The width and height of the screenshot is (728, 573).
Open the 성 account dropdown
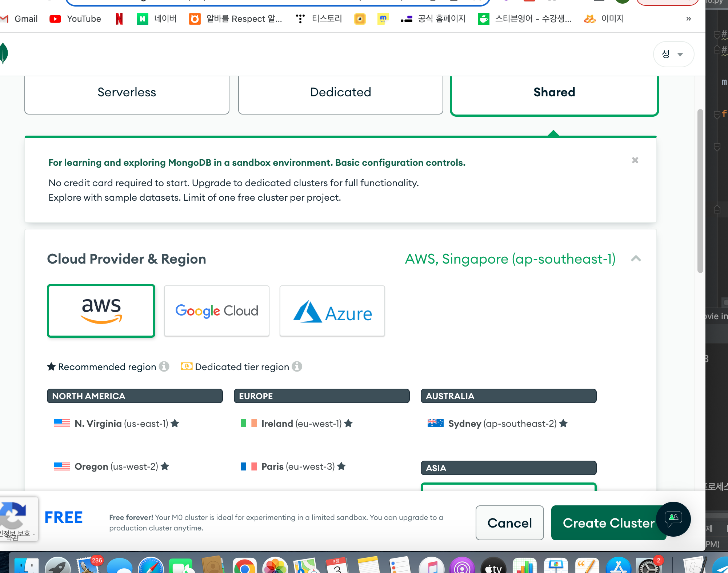pos(673,54)
